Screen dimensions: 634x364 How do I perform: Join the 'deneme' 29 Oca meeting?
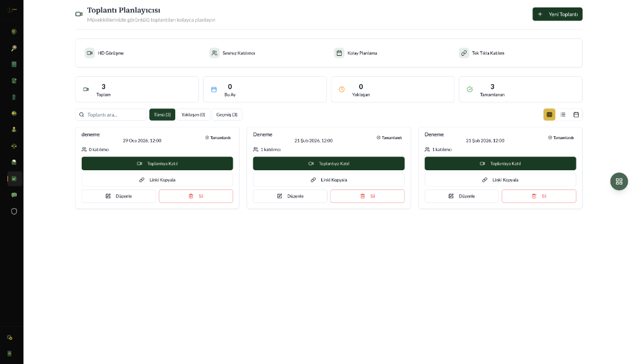157,163
